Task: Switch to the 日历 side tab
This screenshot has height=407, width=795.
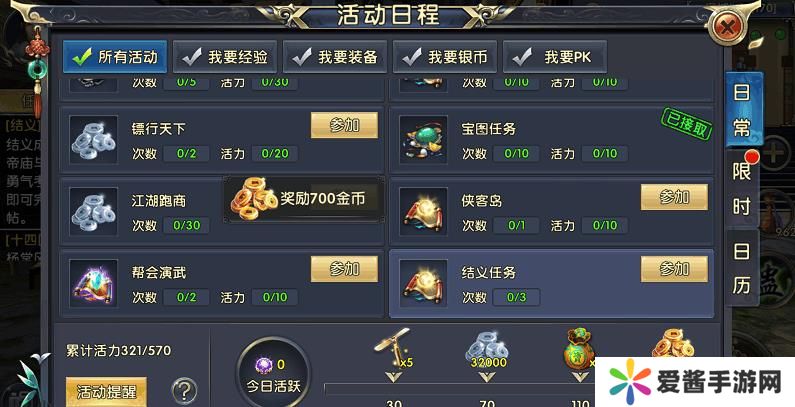Action: click(x=742, y=269)
